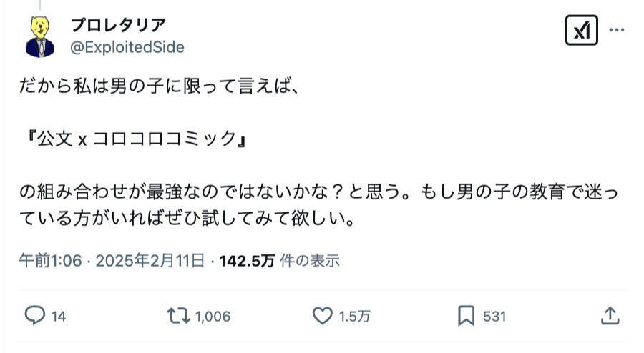Click the share upload arrow icon
644x353 pixels.
(609, 315)
